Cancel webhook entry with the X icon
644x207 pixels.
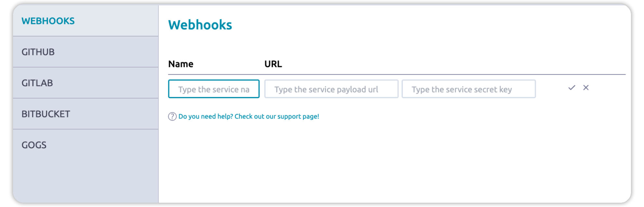point(586,88)
